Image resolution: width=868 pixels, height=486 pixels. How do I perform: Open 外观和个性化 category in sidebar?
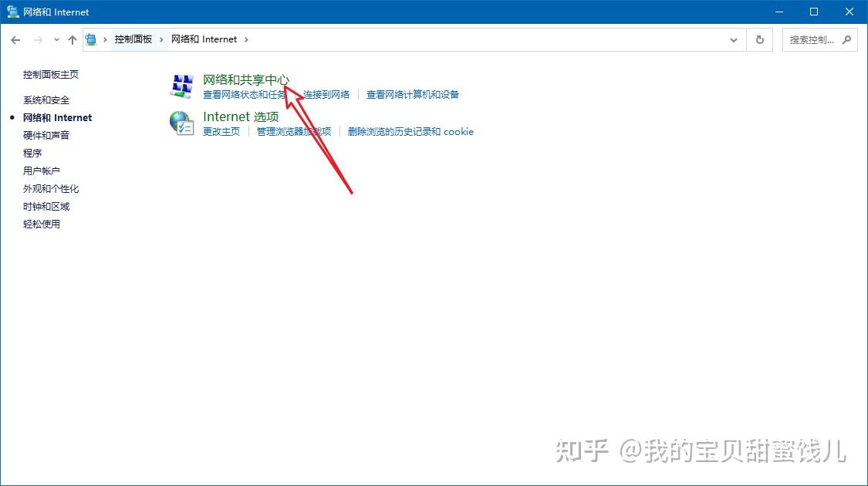[51, 189]
